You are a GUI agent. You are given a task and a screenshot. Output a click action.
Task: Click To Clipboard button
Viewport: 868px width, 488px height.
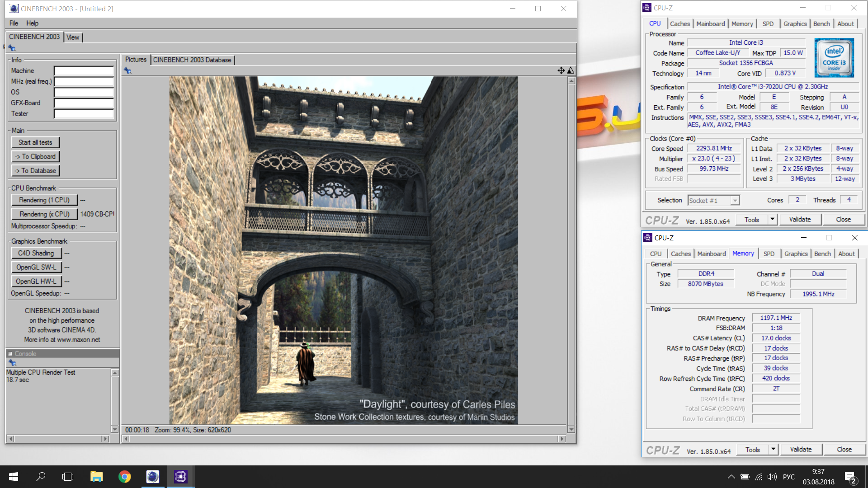tap(35, 156)
